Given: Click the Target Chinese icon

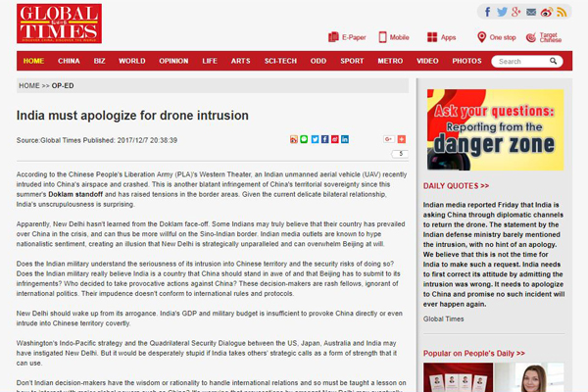Looking at the screenshot, I should coord(531,37).
